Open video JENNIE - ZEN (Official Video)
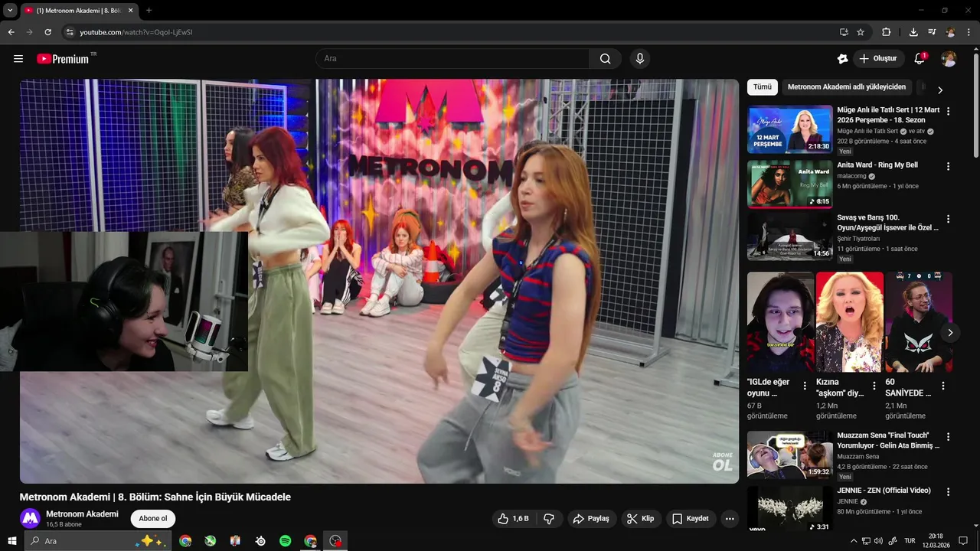Viewport: 980px width, 551px height. click(x=884, y=491)
